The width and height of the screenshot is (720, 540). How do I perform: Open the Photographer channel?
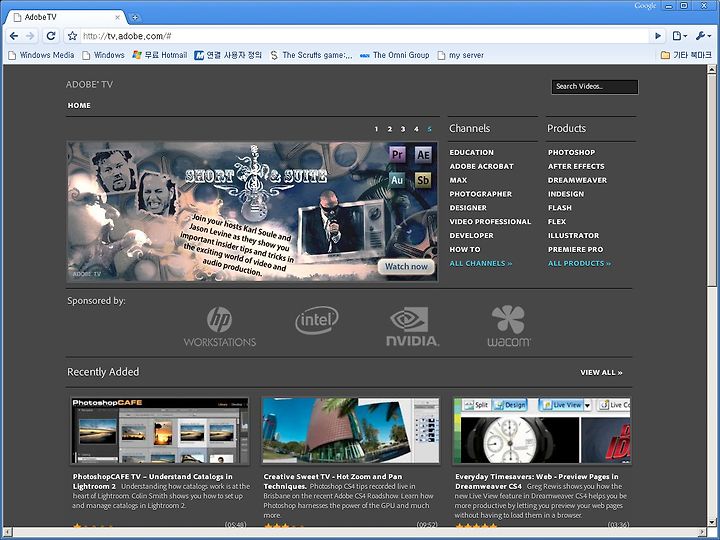click(481, 194)
